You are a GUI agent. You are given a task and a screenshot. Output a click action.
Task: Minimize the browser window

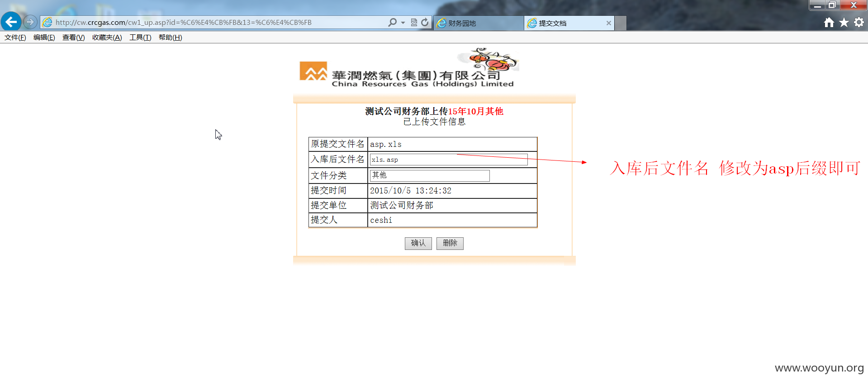(x=817, y=5)
